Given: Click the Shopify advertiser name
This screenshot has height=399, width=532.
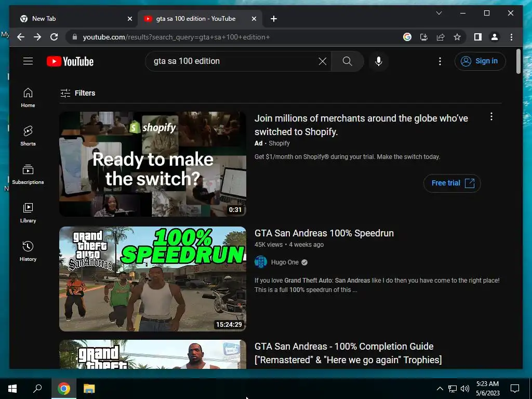Looking at the screenshot, I should 279,143.
